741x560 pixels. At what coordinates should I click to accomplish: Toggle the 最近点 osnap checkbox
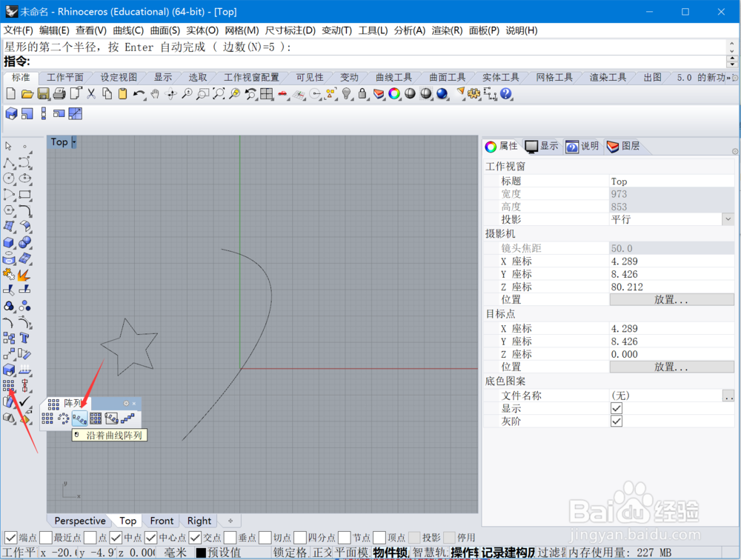pos(46,537)
